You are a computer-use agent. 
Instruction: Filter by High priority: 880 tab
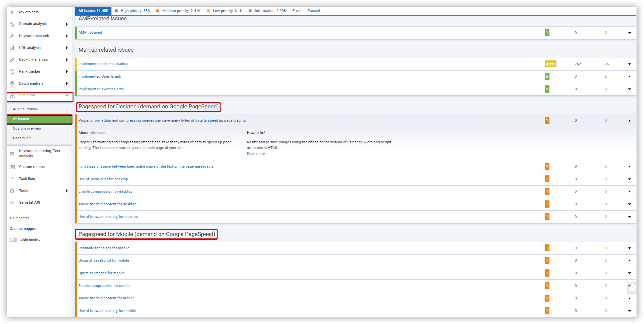pos(132,11)
